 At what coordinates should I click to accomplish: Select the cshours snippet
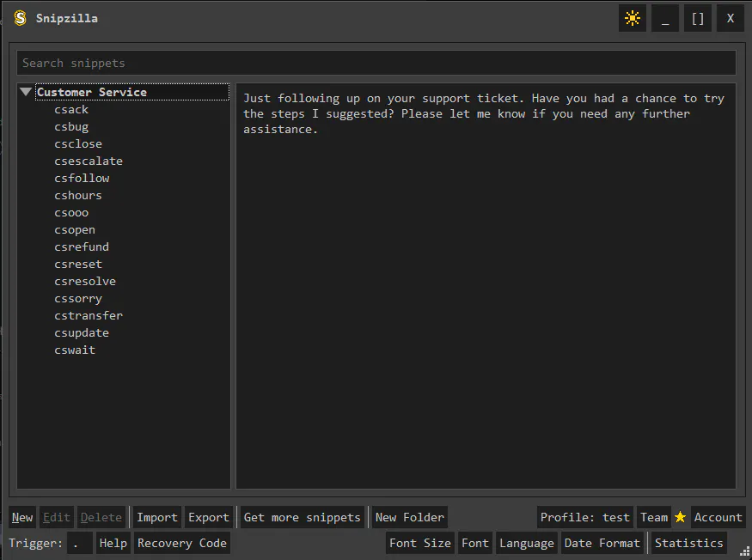pos(78,196)
